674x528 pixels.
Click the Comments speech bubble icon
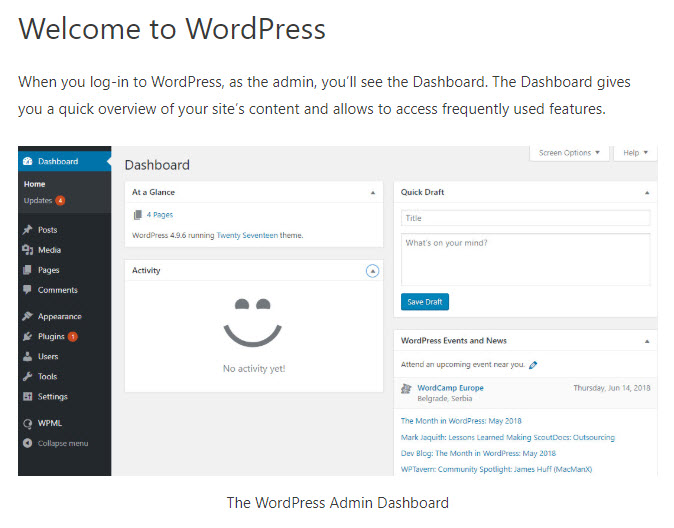click(27, 290)
